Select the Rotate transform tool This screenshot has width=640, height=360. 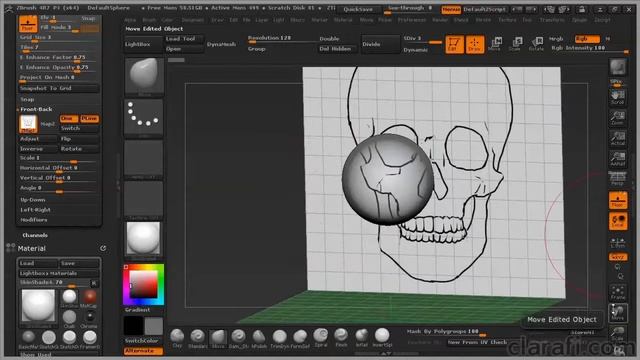click(537, 44)
